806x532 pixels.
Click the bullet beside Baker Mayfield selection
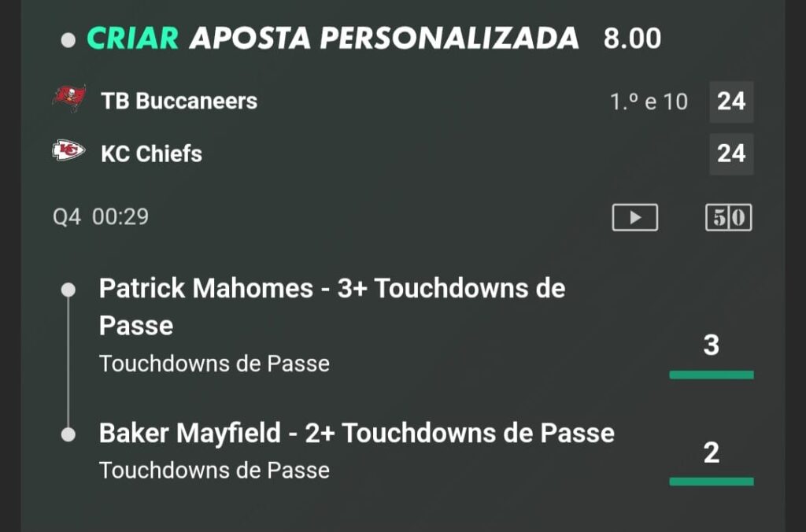[x=68, y=435]
